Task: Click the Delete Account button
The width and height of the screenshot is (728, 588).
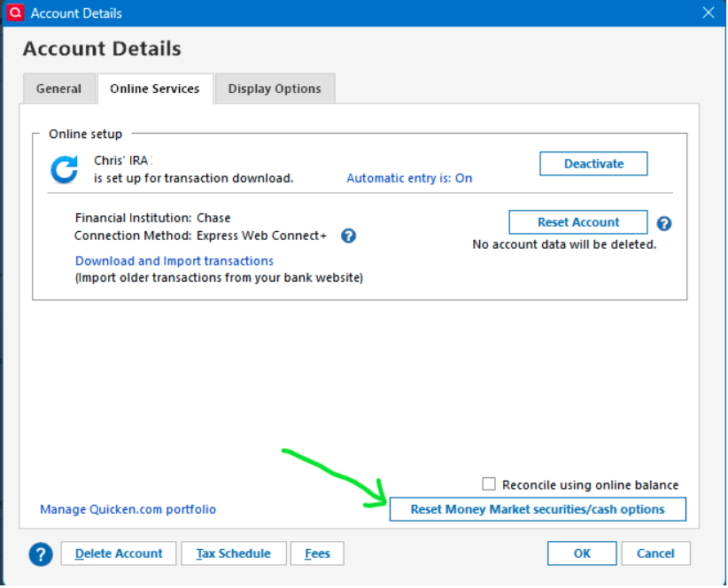Action: (119, 553)
